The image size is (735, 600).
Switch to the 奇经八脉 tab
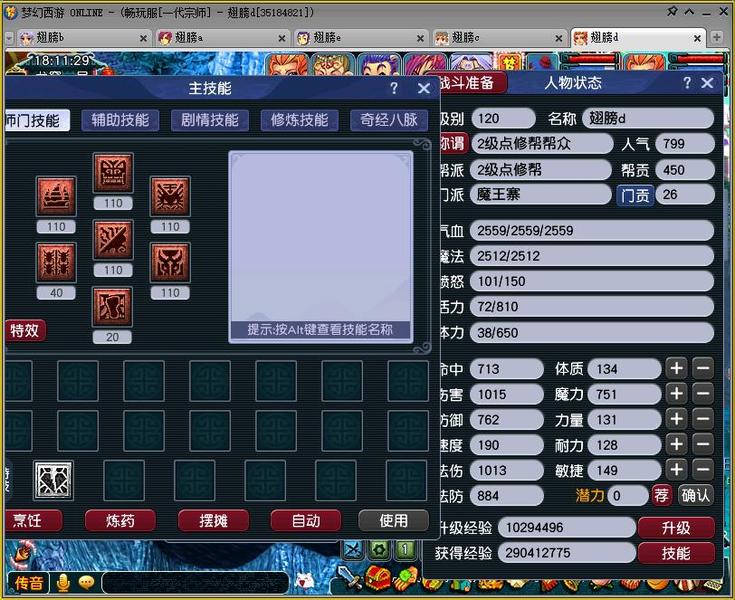389,120
